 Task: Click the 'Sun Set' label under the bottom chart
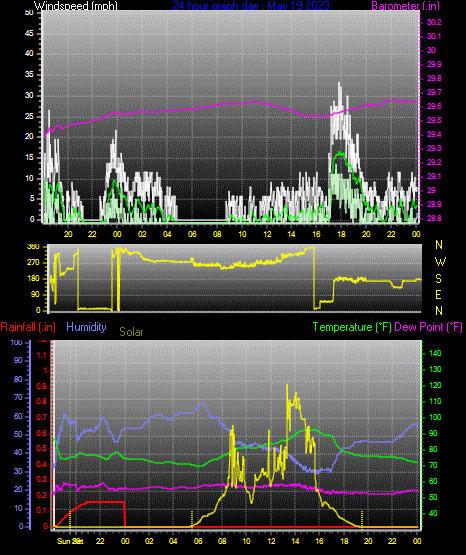click(70, 541)
